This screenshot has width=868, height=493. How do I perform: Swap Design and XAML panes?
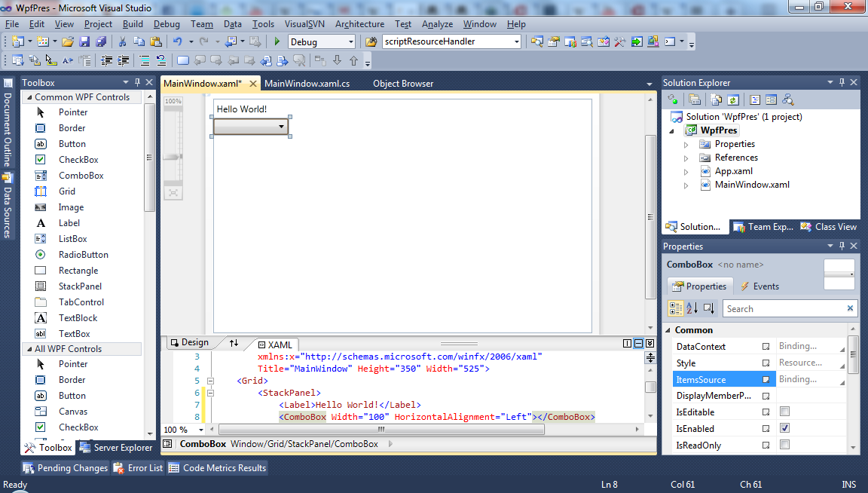[x=234, y=343]
